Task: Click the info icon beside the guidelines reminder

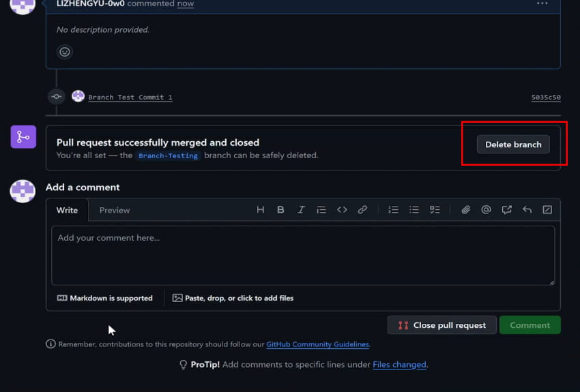Action: pos(50,344)
